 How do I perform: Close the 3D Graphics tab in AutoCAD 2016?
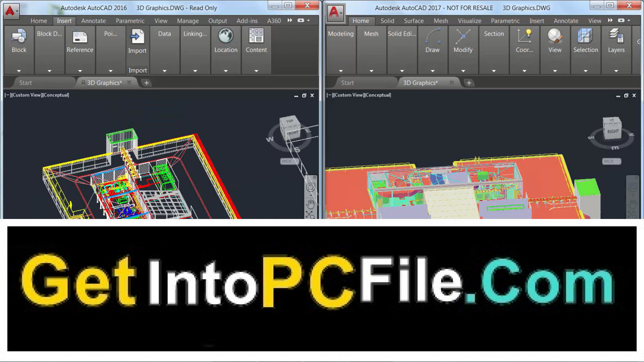coord(129,83)
